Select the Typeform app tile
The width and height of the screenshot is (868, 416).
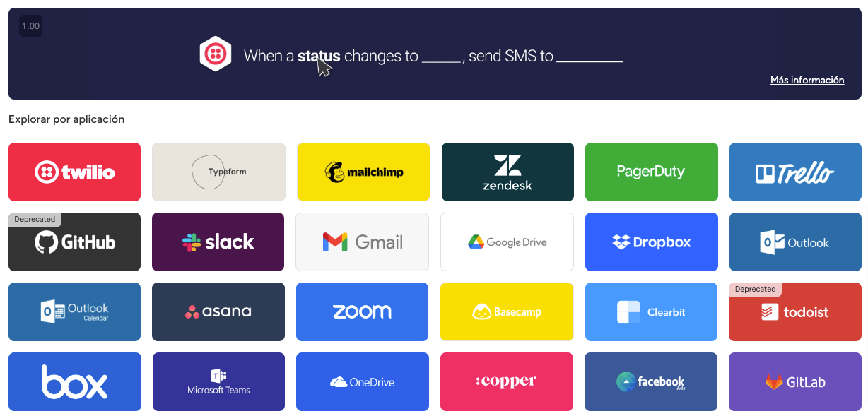tap(218, 172)
